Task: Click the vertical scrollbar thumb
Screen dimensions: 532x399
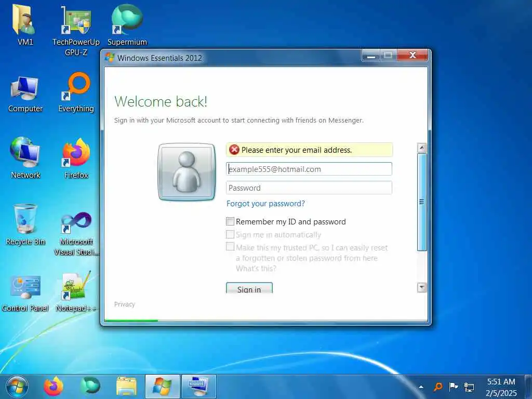Action: click(422, 202)
